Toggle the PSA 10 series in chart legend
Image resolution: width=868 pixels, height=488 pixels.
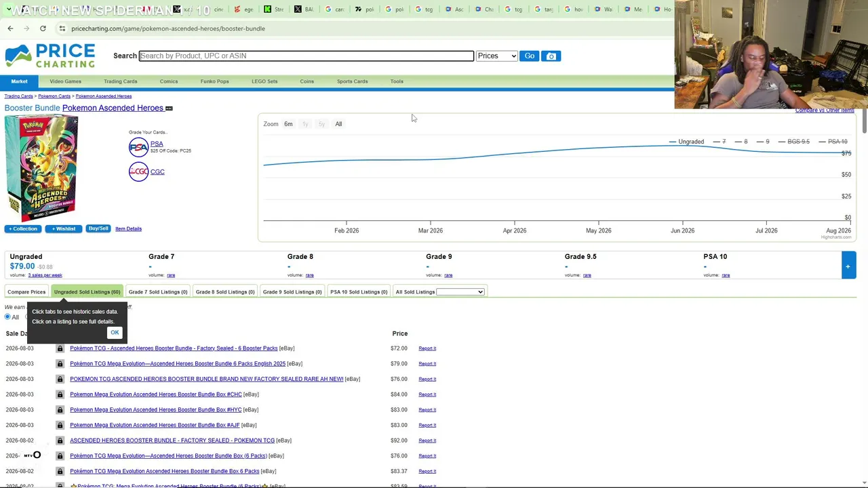click(x=833, y=142)
